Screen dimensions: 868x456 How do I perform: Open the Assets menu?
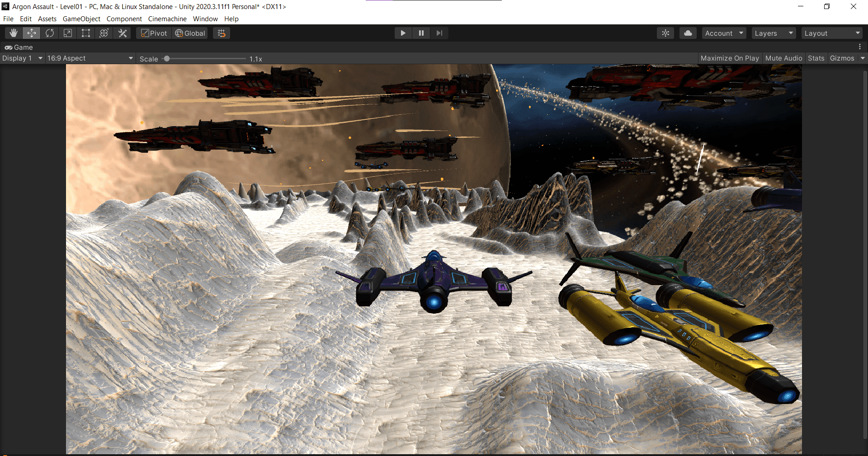click(x=47, y=19)
